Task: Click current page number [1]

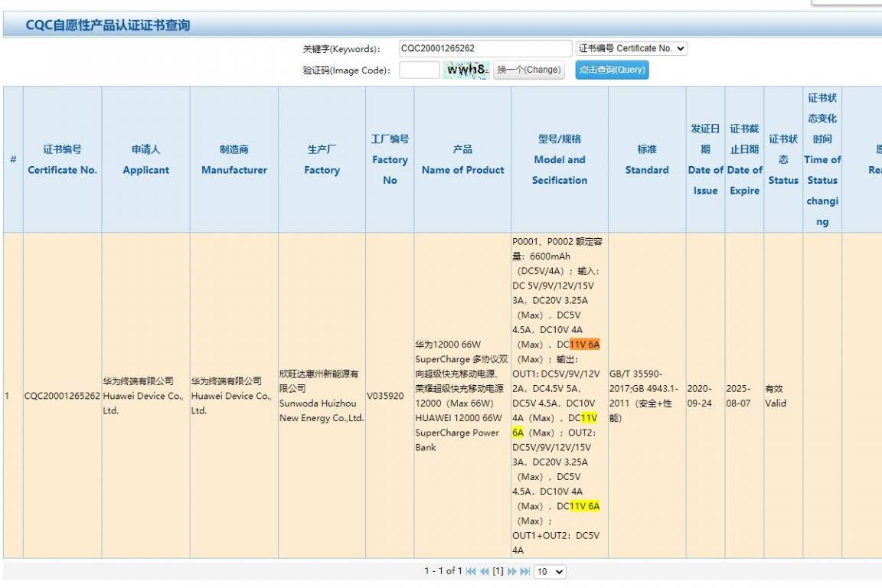Action: (x=498, y=571)
